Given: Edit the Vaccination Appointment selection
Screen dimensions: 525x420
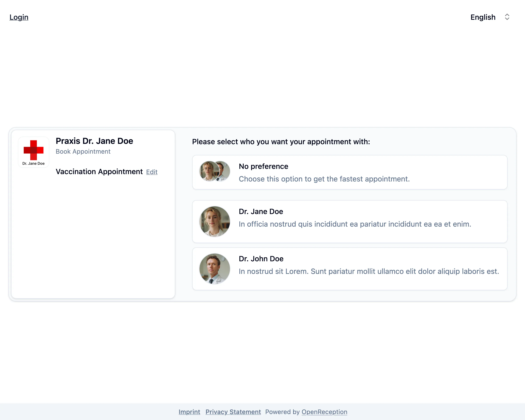Looking at the screenshot, I should point(152,172).
